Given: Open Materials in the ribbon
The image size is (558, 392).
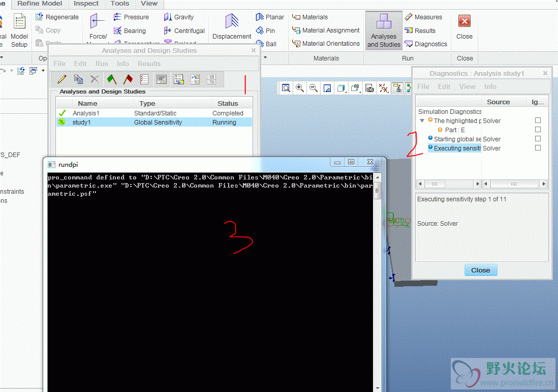Looking at the screenshot, I should pyautogui.click(x=309, y=17).
